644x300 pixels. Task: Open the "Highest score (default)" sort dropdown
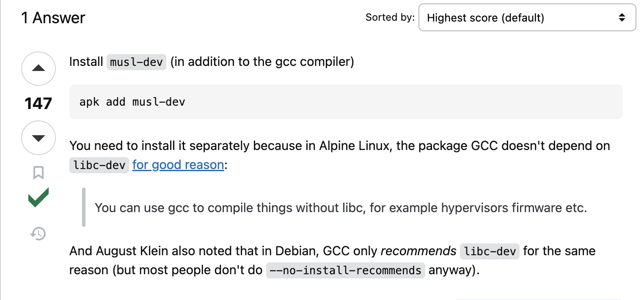tap(527, 18)
